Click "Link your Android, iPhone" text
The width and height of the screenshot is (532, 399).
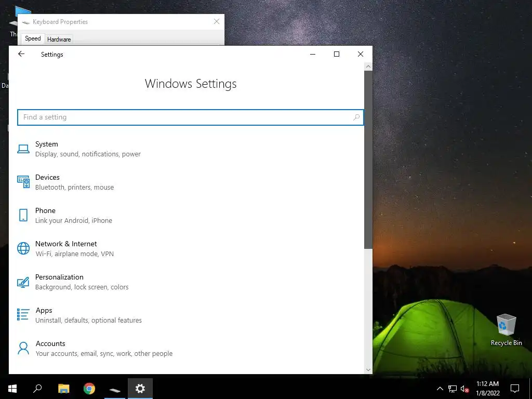[x=74, y=220]
